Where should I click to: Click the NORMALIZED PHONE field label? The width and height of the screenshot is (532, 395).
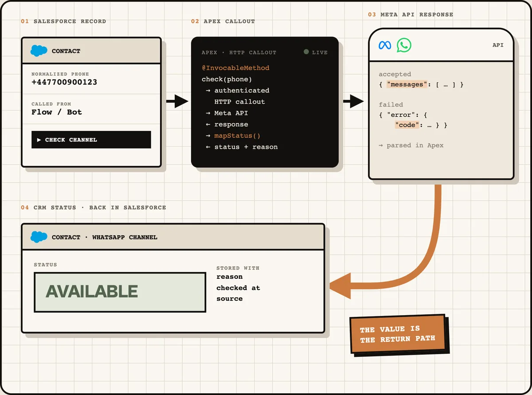coord(60,74)
